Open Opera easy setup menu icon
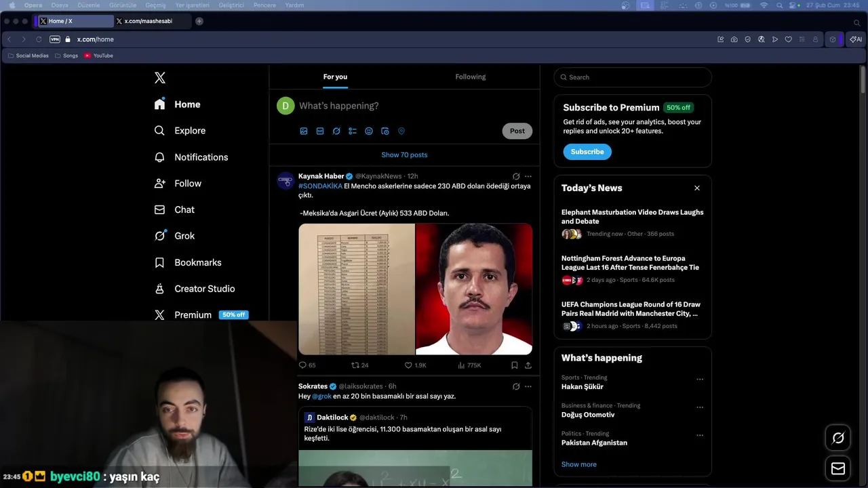 coord(802,39)
